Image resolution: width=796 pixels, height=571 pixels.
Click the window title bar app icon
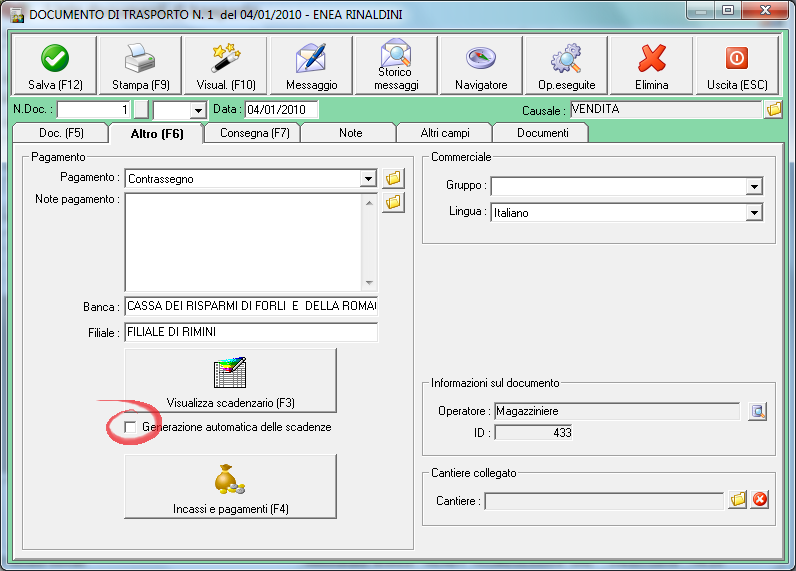[17, 15]
